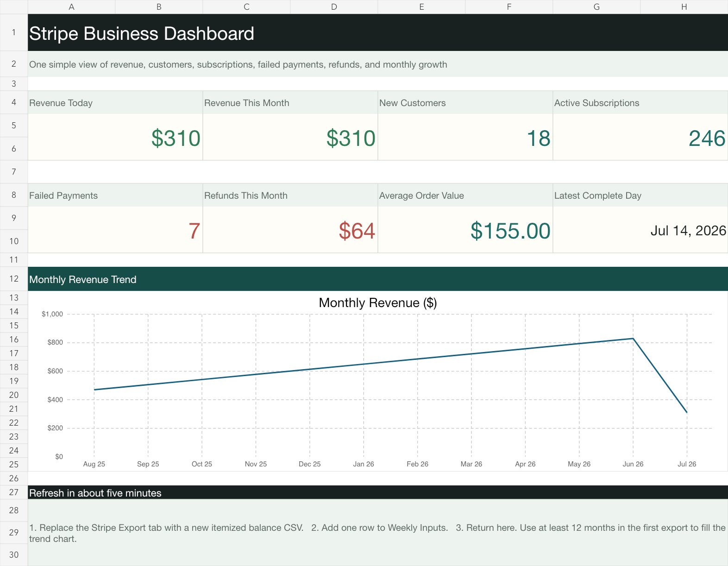Select row 7 header
728x566 pixels.
pos(14,172)
